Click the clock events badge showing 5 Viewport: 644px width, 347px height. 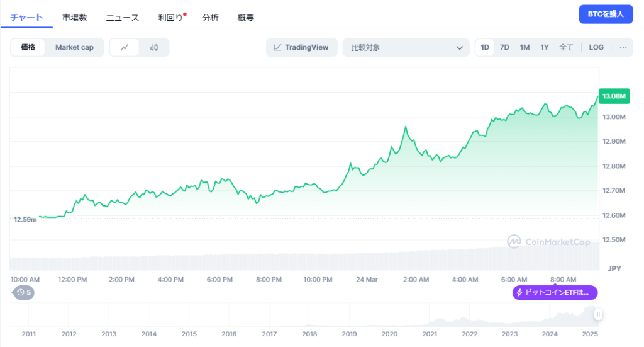pyautogui.click(x=24, y=292)
